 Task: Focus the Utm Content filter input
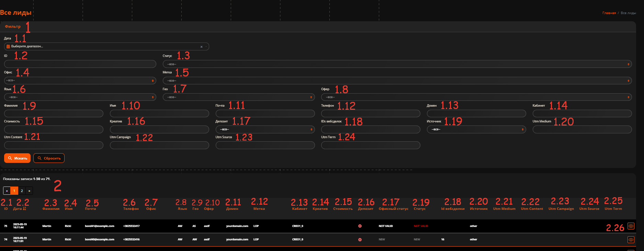tap(54, 145)
